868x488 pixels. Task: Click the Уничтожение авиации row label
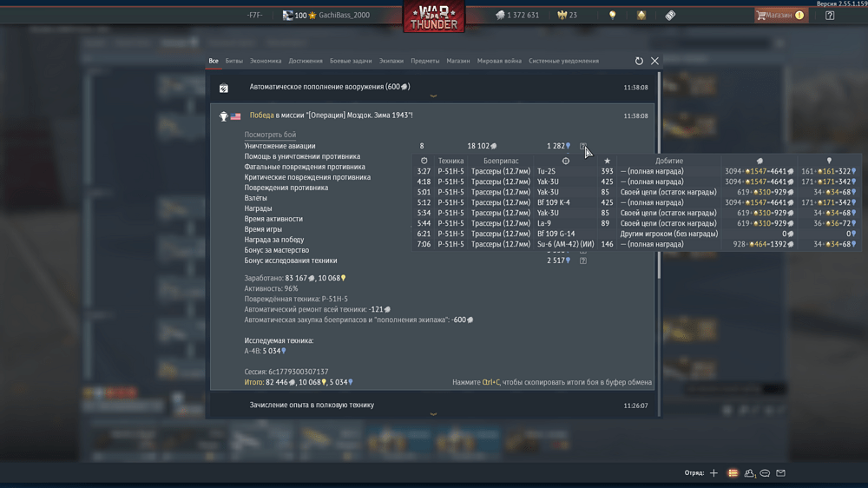(279, 146)
